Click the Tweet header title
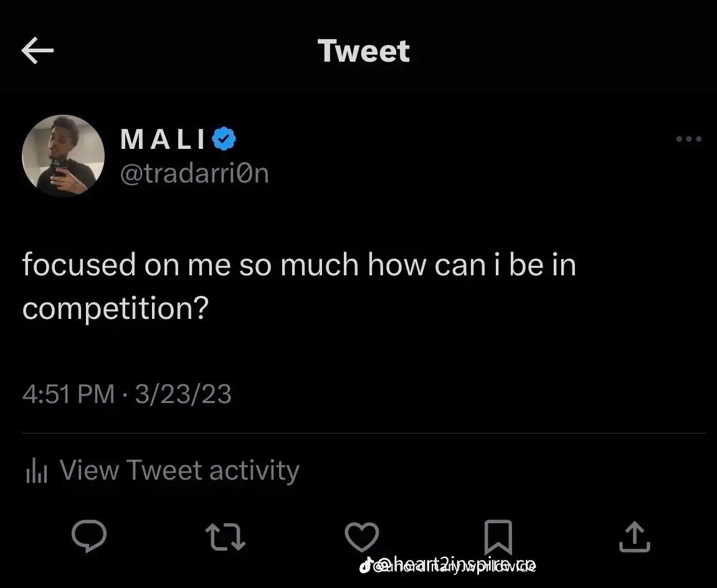 coord(364,50)
